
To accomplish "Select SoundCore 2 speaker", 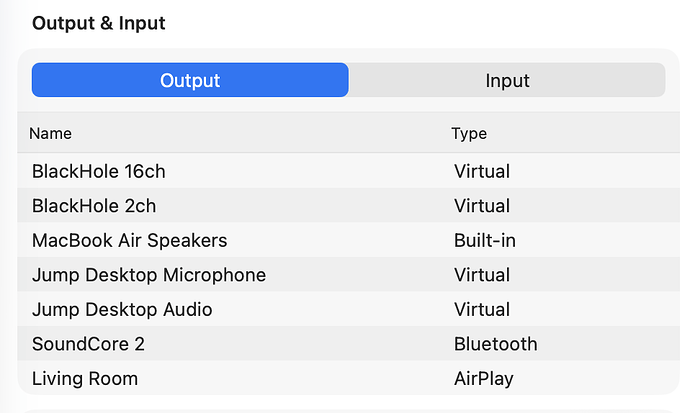I will (x=88, y=344).
